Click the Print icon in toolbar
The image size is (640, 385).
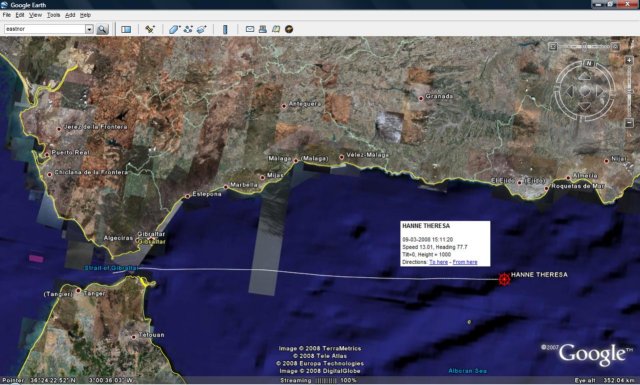pos(263,29)
